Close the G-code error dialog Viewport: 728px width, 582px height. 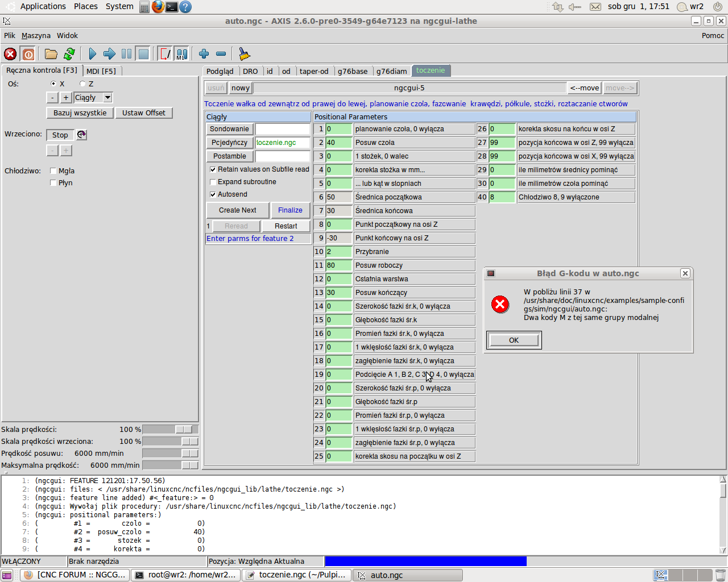tap(685, 273)
